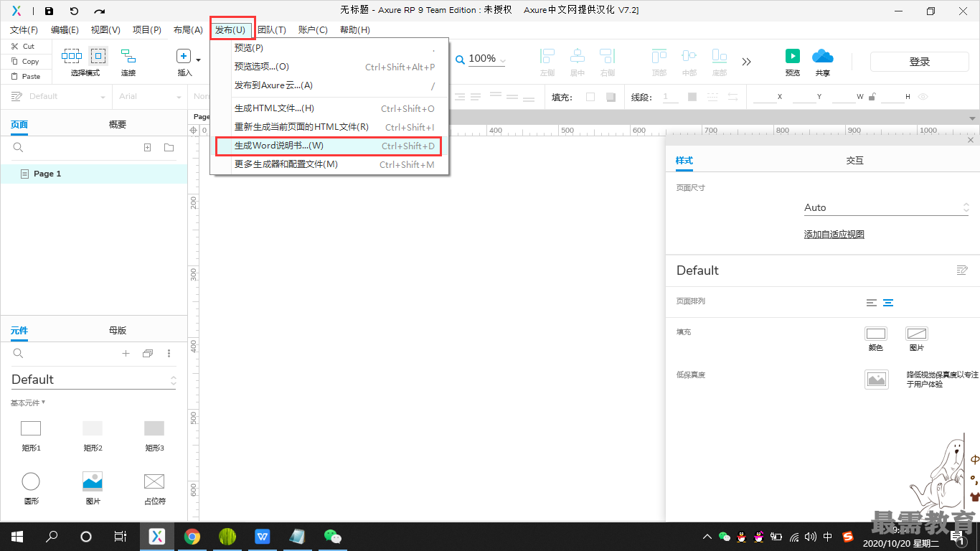Click the Copy button in the toolbar
This screenshot has width=980, height=551.
(25, 62)
